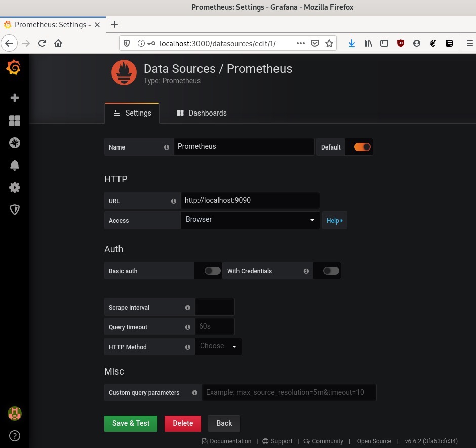
Task: Open a new browser tab
Action: (x=114, y=24)
